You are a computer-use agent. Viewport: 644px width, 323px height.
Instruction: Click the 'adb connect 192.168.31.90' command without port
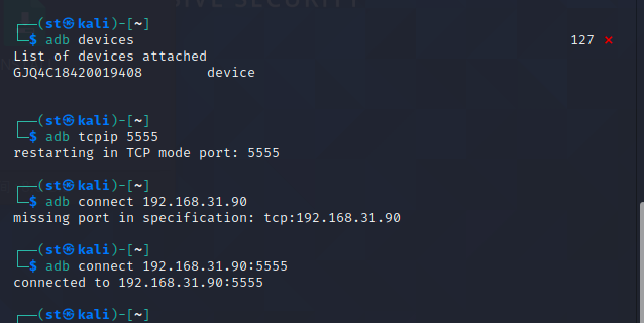point(146,201)
